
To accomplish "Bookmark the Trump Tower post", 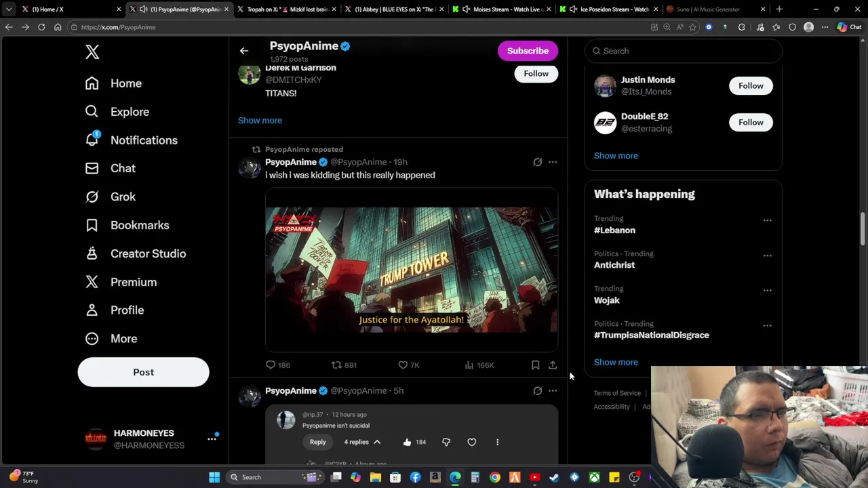I will 535,365.
